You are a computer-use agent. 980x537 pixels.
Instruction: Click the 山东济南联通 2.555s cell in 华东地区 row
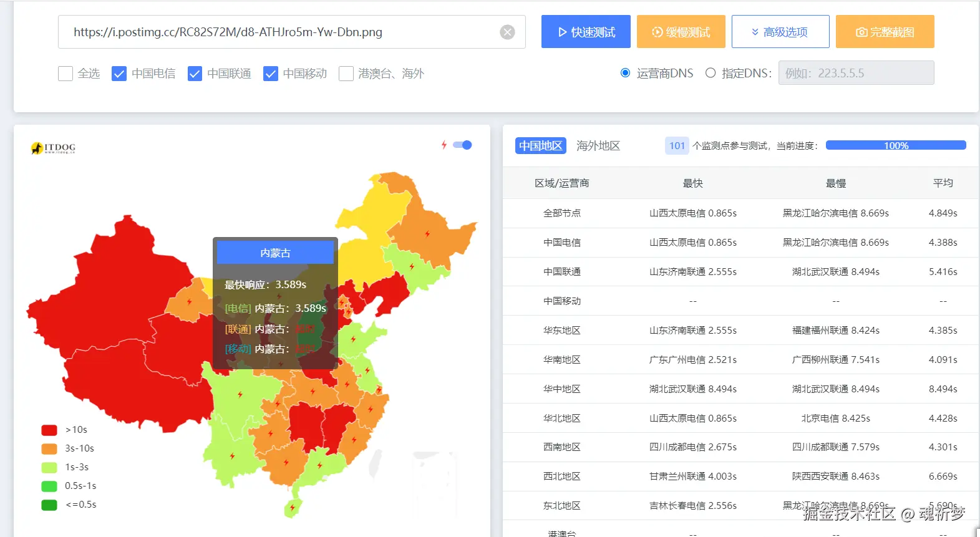pos(692,331)
